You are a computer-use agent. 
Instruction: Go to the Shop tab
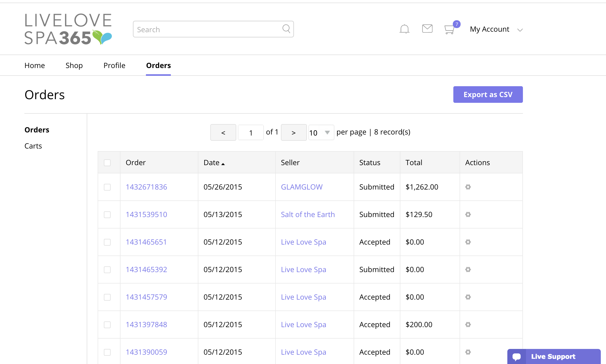click(74, 65)
